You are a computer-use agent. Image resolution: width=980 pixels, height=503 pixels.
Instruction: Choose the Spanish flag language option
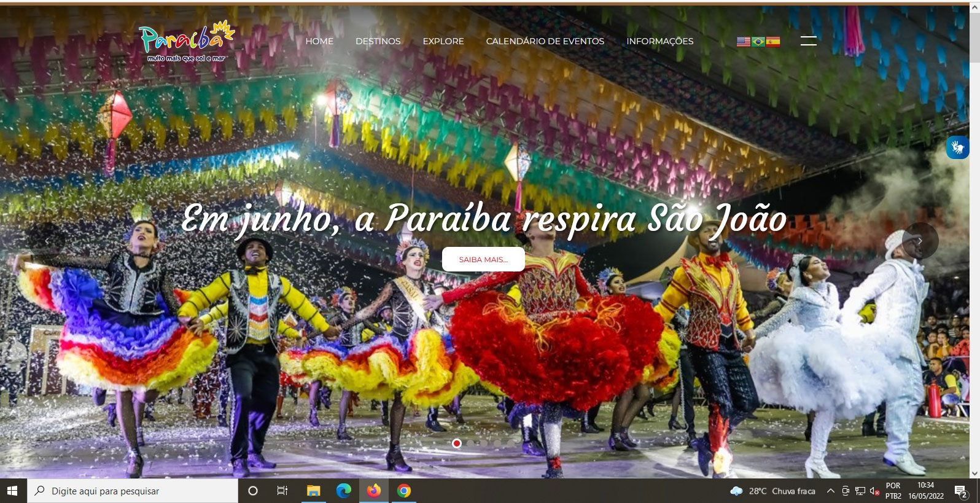(773, 42)
